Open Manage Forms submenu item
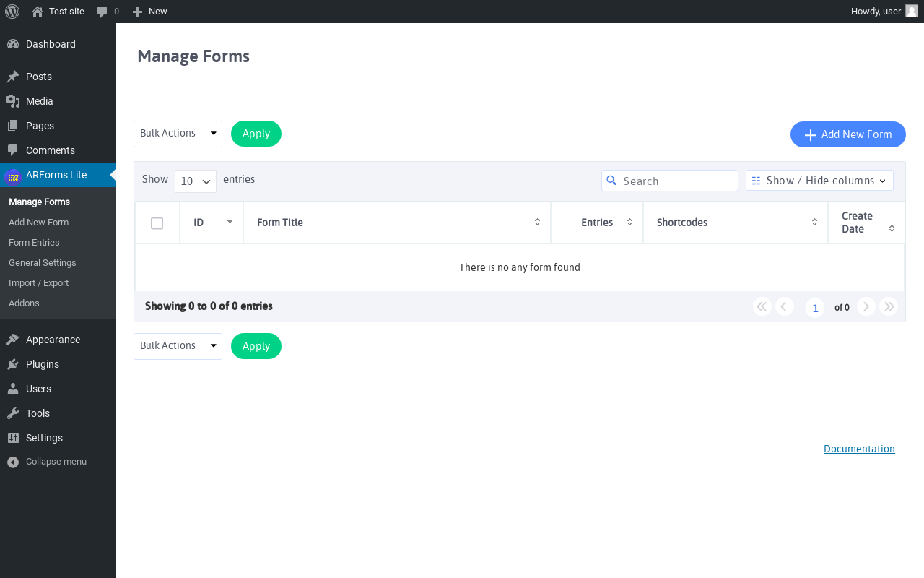Viewport: 924px width, 578px height. click(x=39, y=202)
